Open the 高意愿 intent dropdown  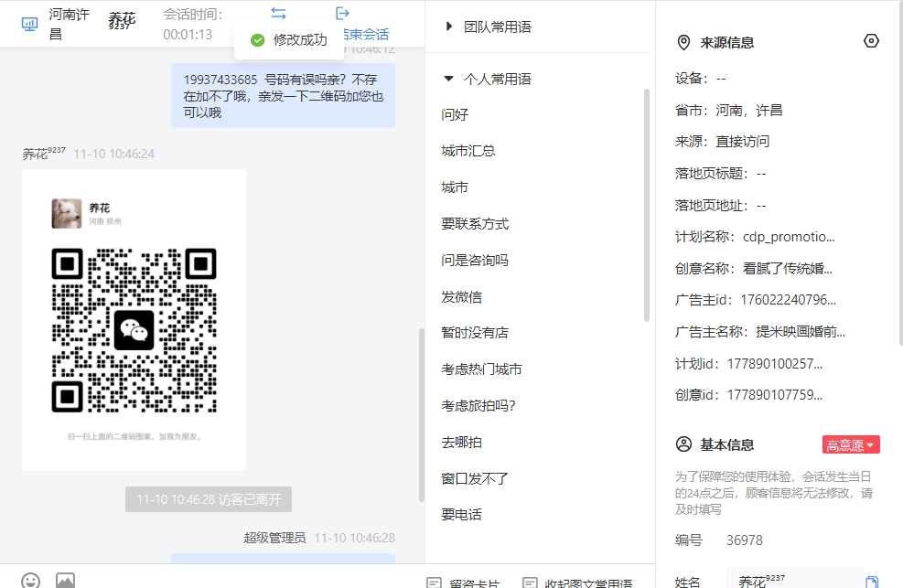[851, 444]
